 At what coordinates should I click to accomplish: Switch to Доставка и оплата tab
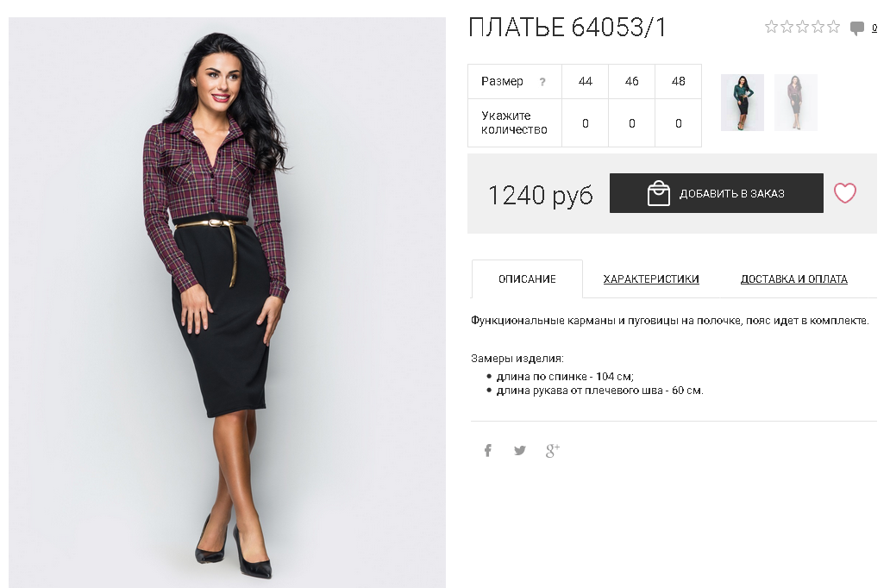(793, 279)
